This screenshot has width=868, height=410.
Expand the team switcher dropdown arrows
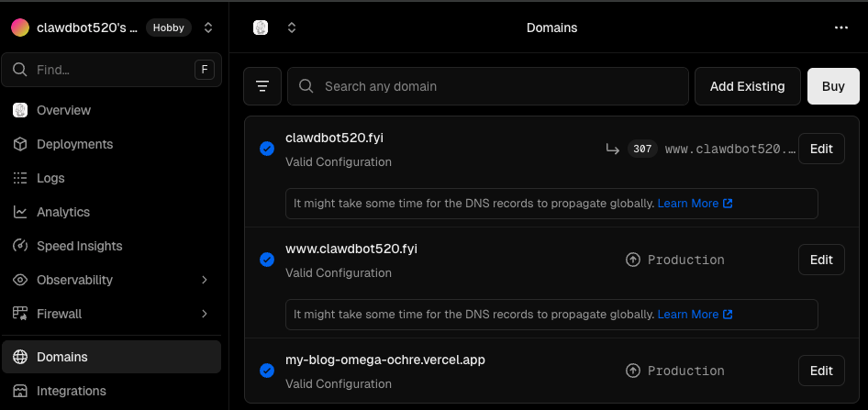tap(208, 28)
